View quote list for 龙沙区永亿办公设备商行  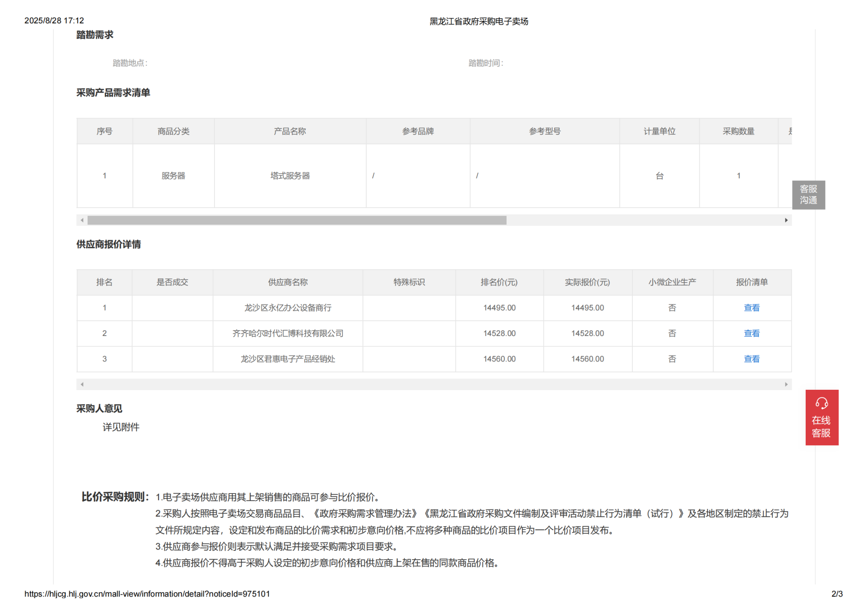pos(751,308)
